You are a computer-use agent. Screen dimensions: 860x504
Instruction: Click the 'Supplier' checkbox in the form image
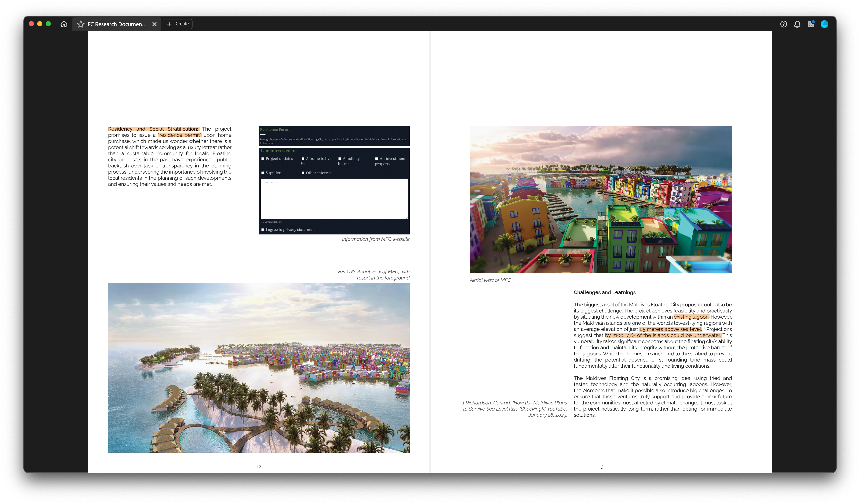pyautogui.click(x=263, y=173)
